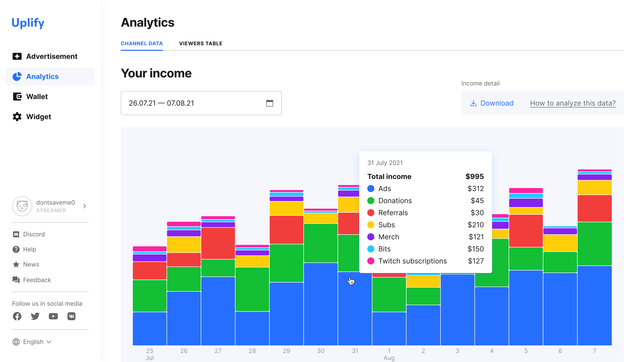Image resolution: width=644 pixels, height=362 pixels.
Task: Select the Advertisement sidebar icon
Action: pyautogui.click(x=17, y=56)
